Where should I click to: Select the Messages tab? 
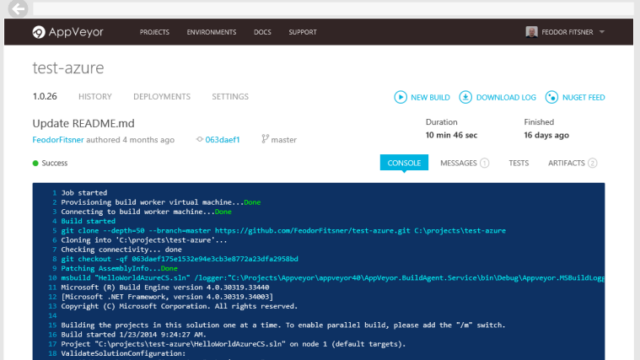(458, 163)
